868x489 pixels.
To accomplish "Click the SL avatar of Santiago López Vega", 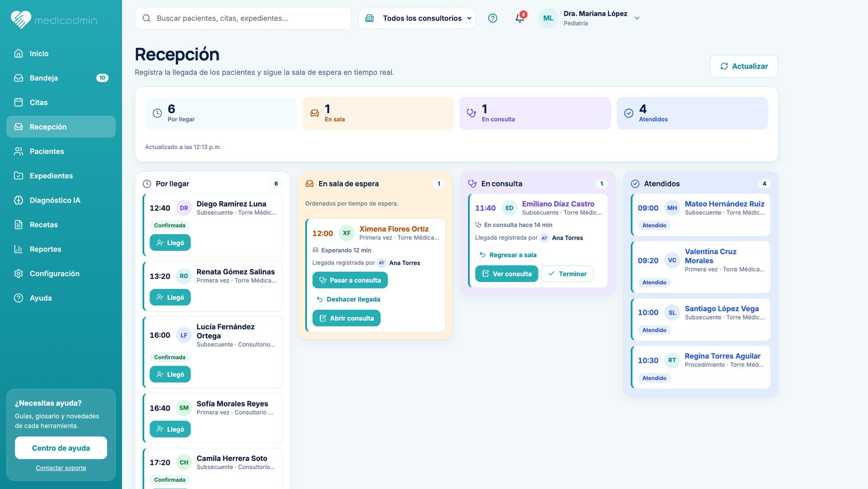I will [x=672, y=313].
